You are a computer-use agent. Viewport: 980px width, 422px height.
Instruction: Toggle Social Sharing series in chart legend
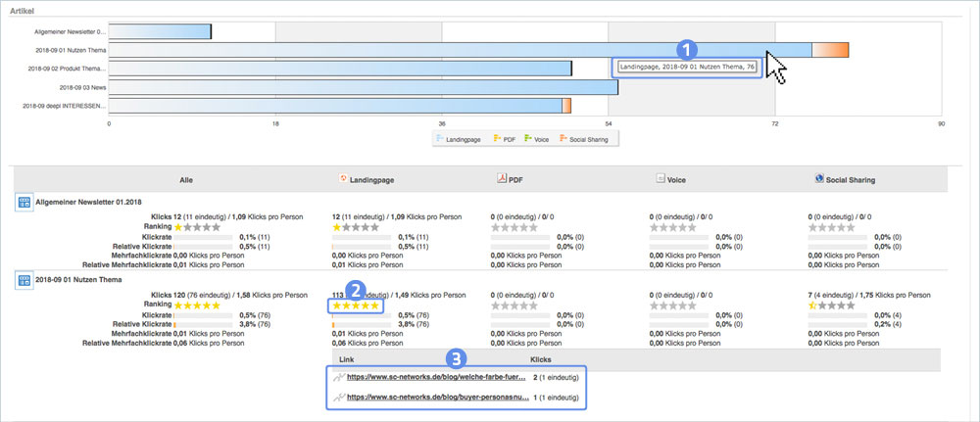586,139
